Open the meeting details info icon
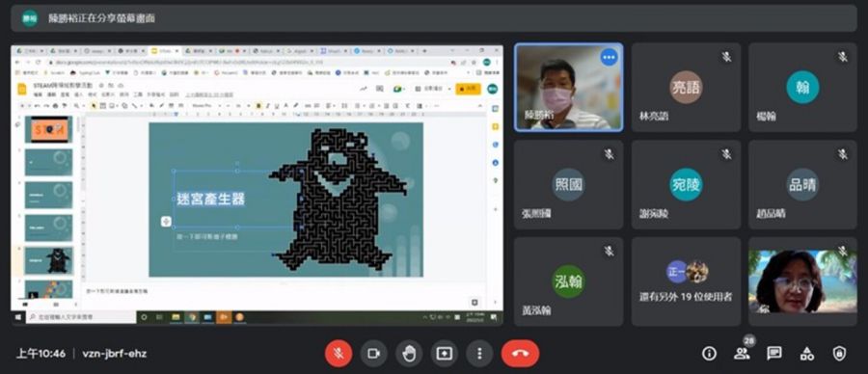Screen dimensions: 868x374 click(709, 354)
